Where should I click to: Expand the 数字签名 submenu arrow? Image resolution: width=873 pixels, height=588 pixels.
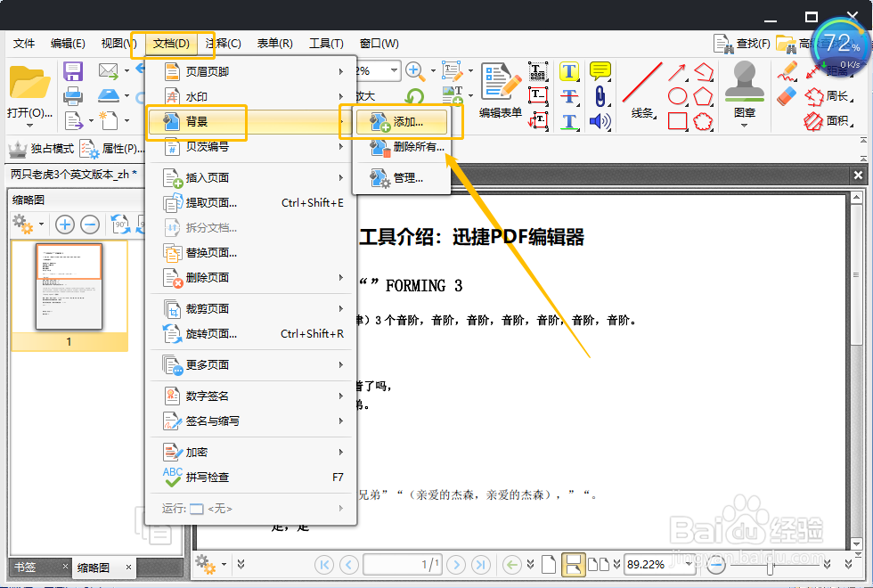pyautogui.click(x=340, y=396)
